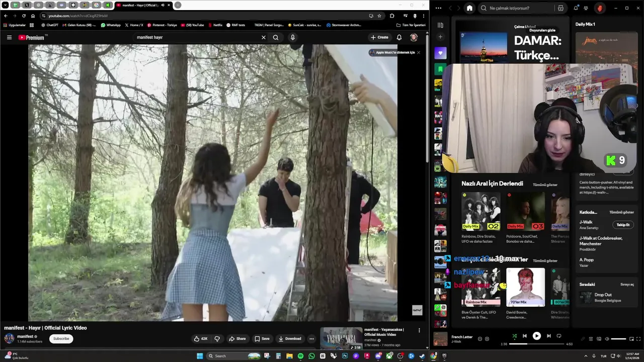Open ChatGPT bookmark

(50, 25)
